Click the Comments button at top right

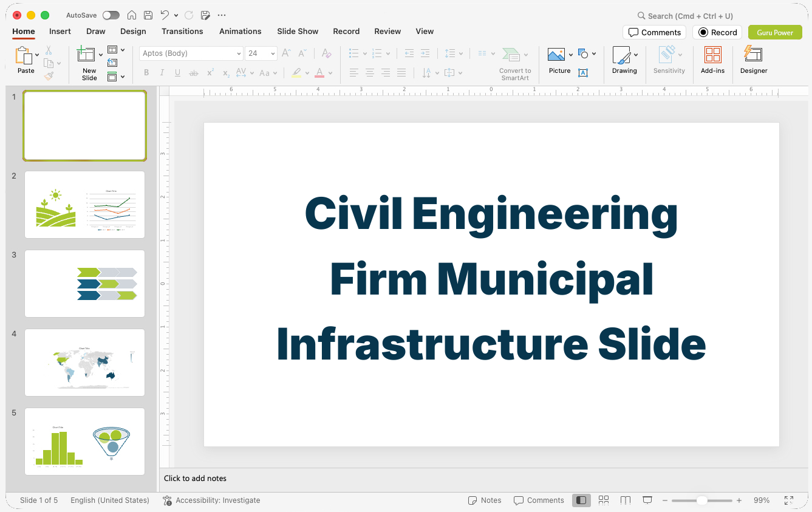[x=654, y=32]
